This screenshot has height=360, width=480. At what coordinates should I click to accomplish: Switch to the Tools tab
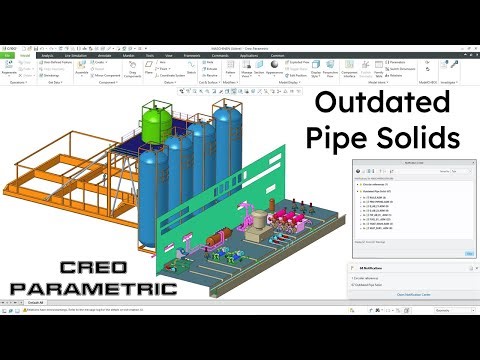pyautogui.click(x=150, y=55)
